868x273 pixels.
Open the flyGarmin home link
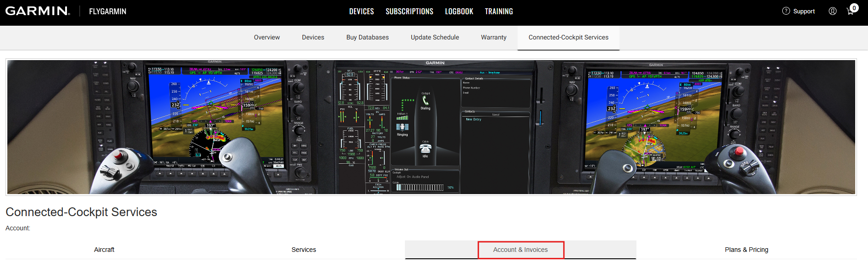(108, 11)
